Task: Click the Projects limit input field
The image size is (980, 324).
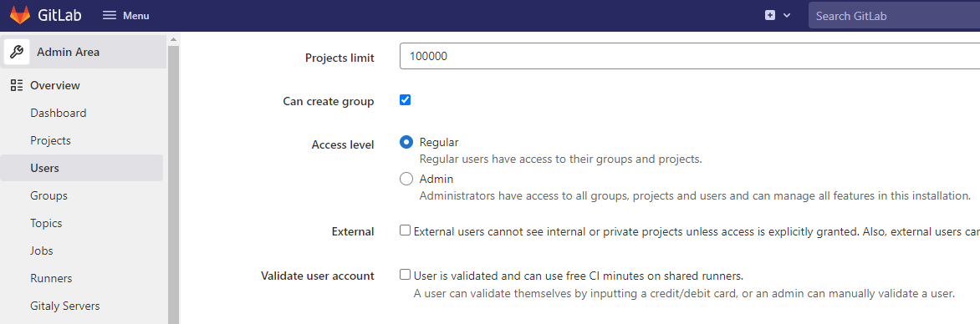Action: coord(689,56)
